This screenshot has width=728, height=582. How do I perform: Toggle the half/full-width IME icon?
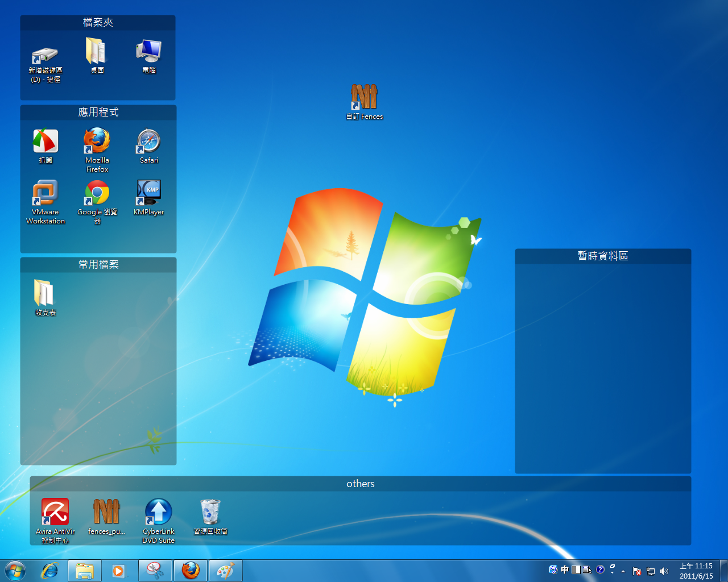pos(576,569)
